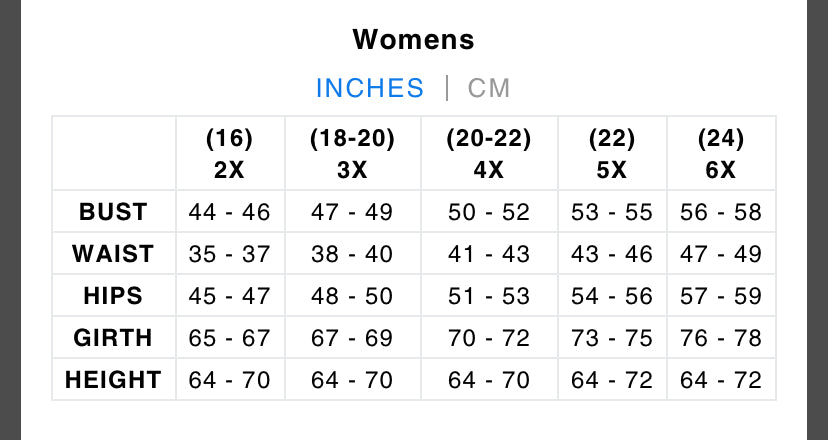Click the 2X girth cell 65 - 67
Image resolution: width=828 pixels, height=440 pixels.
tap(229, 338)
